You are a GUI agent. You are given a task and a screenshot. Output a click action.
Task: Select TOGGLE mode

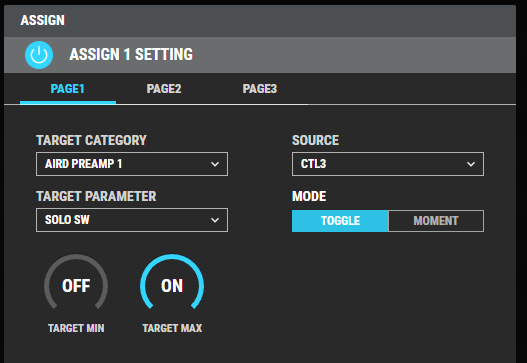pos(340,221)
